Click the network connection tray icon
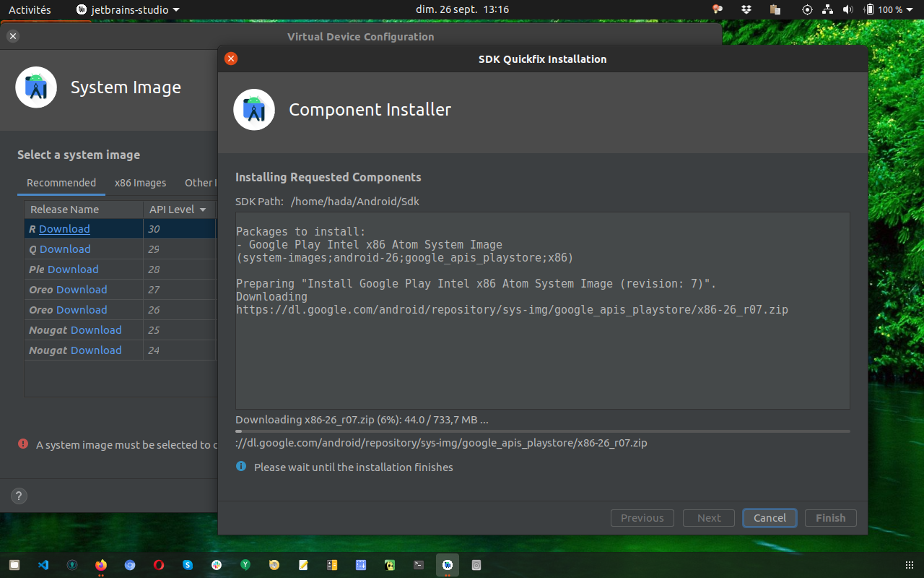The height and width of the screenshot is (578, 924). pos(828,9)
